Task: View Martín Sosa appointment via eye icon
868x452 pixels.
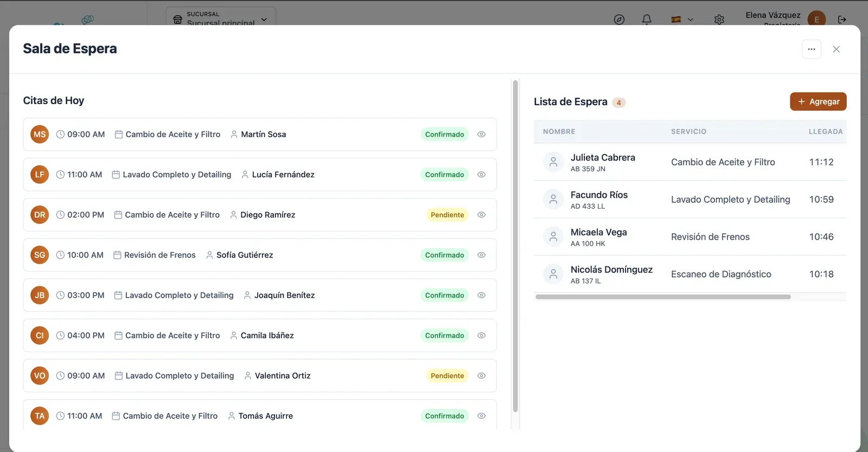Action: coord(481,134)
